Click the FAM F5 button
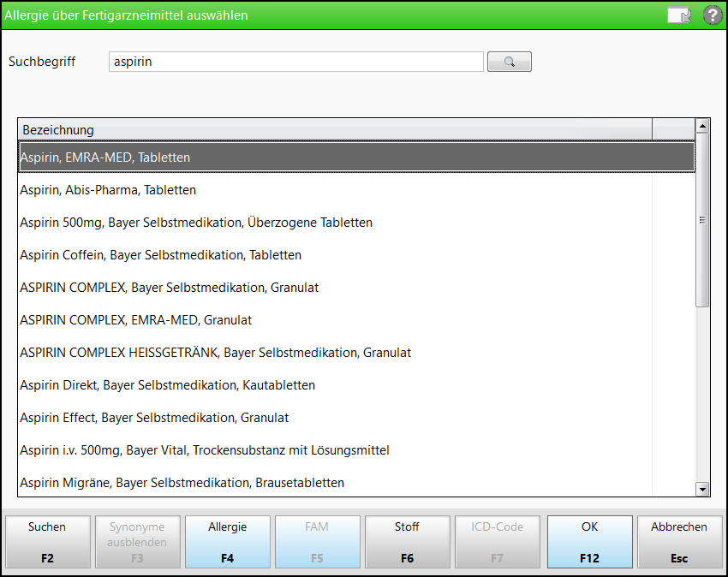This screenshot has width=728, height=577. 318,542
